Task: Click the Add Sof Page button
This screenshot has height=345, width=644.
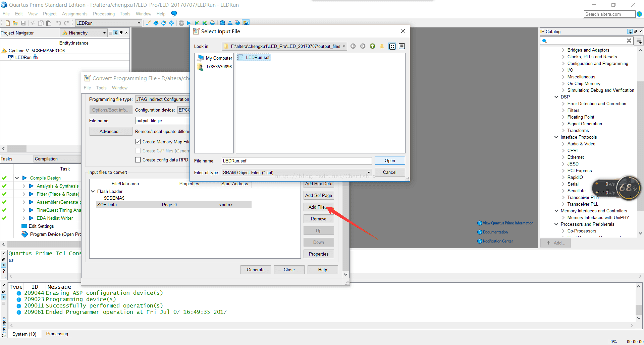Action: [319, 196]
